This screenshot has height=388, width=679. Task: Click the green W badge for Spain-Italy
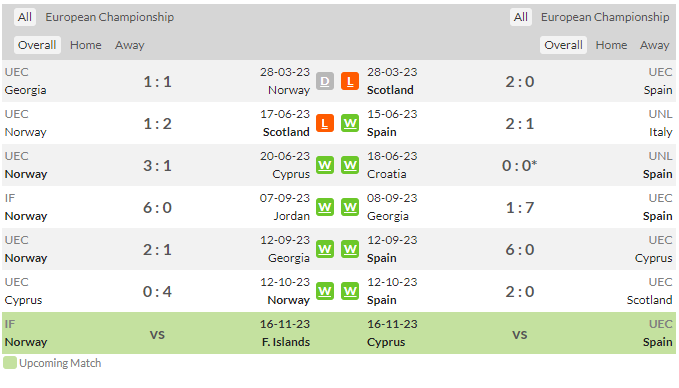[350, 123]
